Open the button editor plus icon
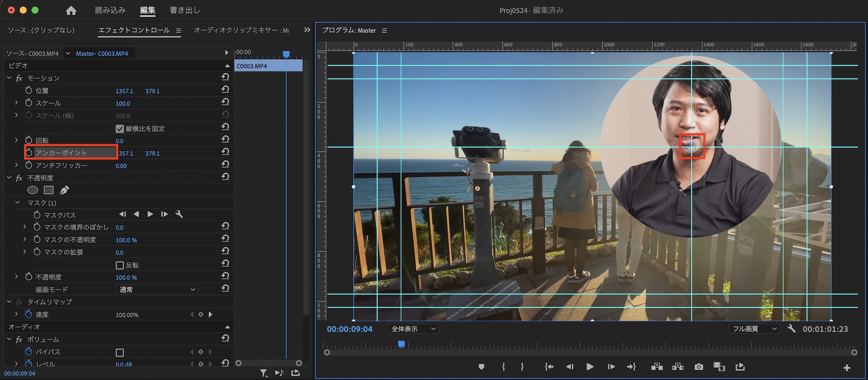Viewport: 868px width, 380px height. (846, 368)
